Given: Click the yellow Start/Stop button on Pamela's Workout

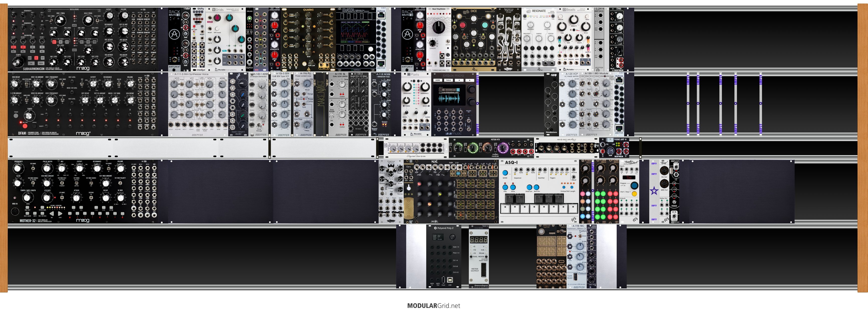Looking at the screenshot, I should pos(634,194).
